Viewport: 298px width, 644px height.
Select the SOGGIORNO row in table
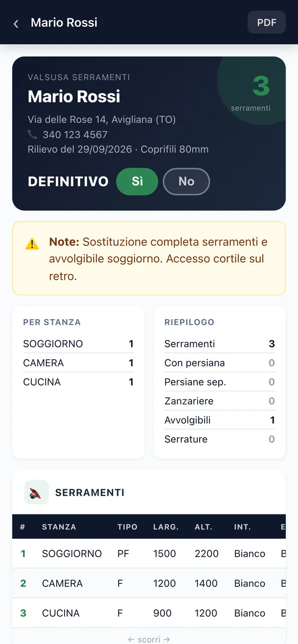pos(149,554)
